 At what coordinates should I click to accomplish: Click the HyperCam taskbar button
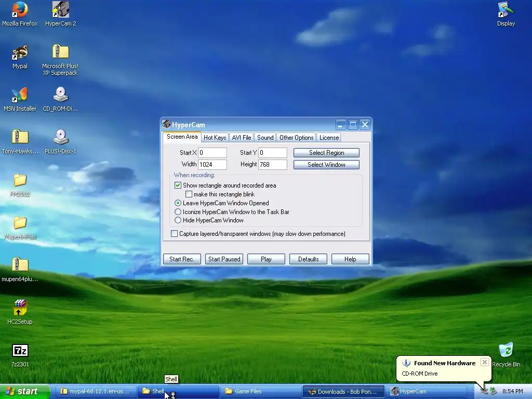pyautogui.click(x=426, y=392)
